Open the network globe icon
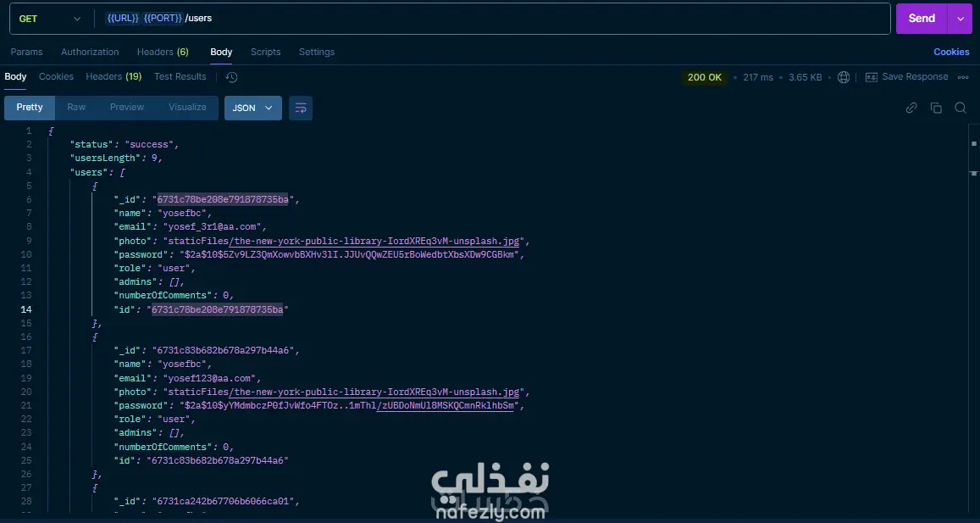The image size is (980, 523). pos(844,77)
